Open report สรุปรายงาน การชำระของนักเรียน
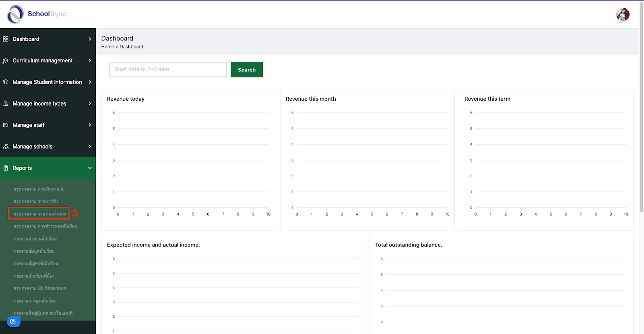The image size is (644, 334). coord(45,226)
